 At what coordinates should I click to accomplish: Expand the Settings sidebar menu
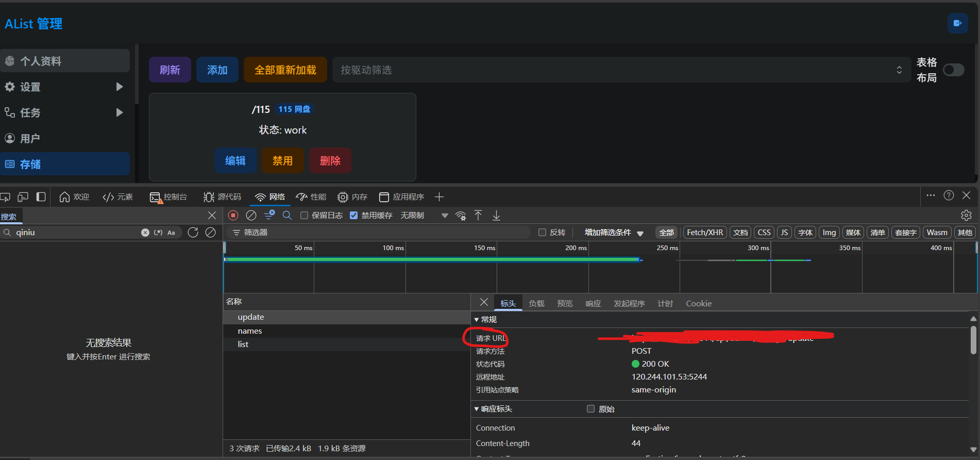click(x=65, y=87)
